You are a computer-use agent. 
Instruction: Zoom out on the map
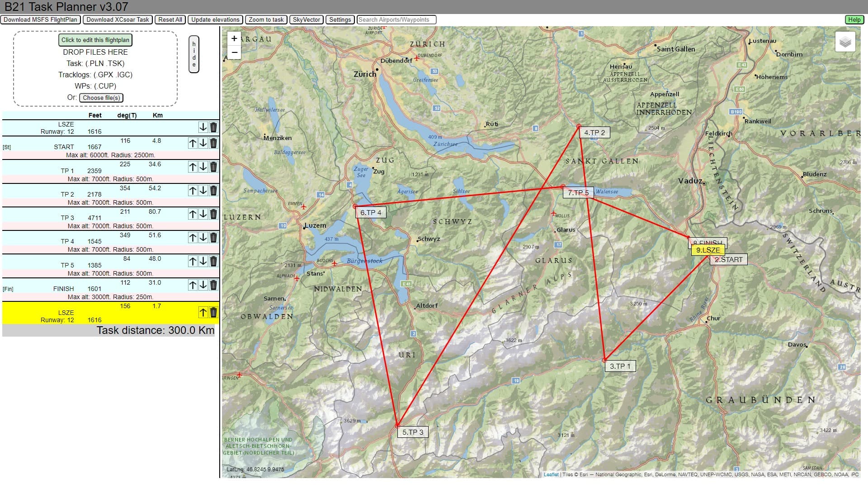(x=234, y=52)
